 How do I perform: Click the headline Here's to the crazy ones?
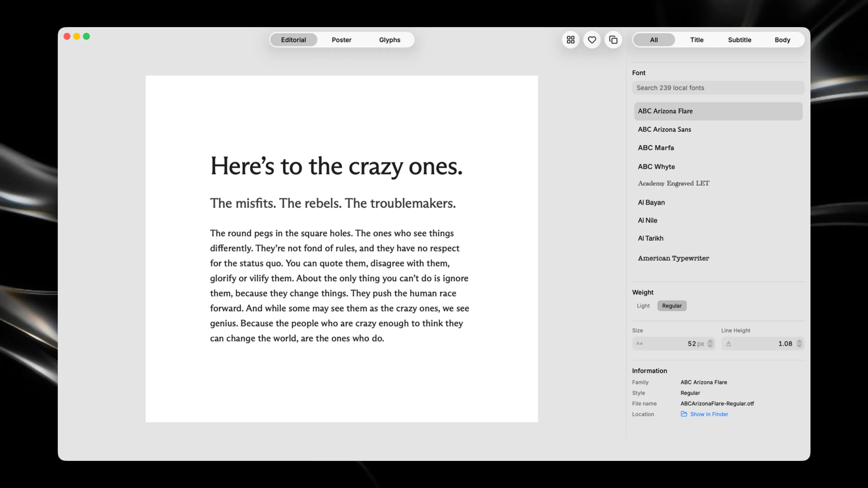336,166
